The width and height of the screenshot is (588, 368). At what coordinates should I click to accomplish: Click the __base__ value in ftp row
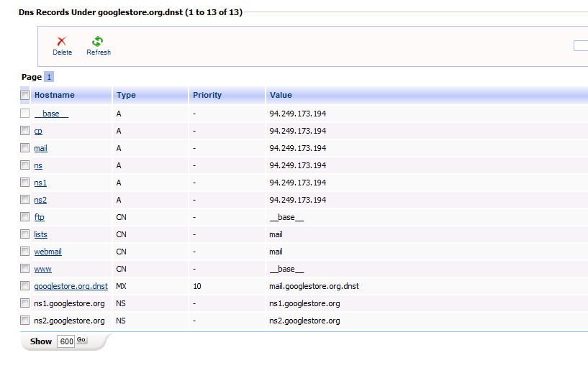coord(286,217)
